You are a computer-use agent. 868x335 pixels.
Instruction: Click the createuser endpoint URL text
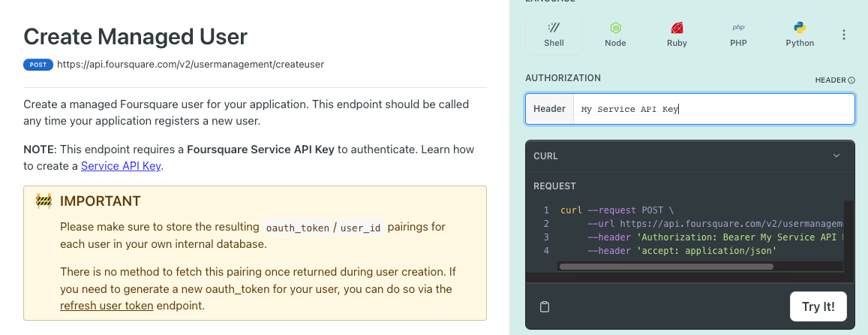coord(191,65)
